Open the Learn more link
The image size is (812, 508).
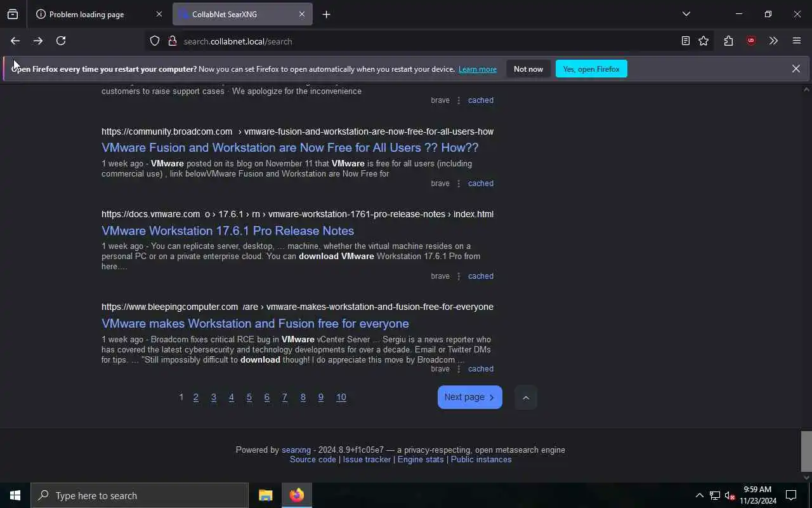[478, 69]
